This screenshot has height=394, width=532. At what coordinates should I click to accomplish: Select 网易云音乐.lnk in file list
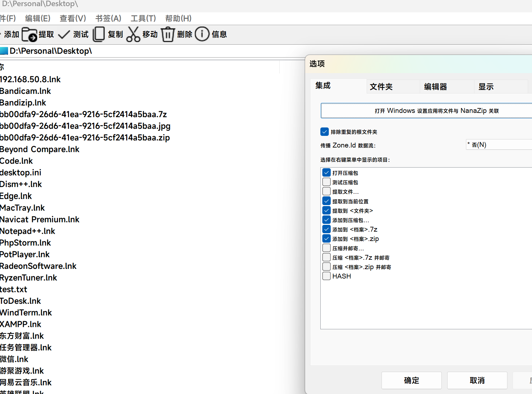point(26,382)
